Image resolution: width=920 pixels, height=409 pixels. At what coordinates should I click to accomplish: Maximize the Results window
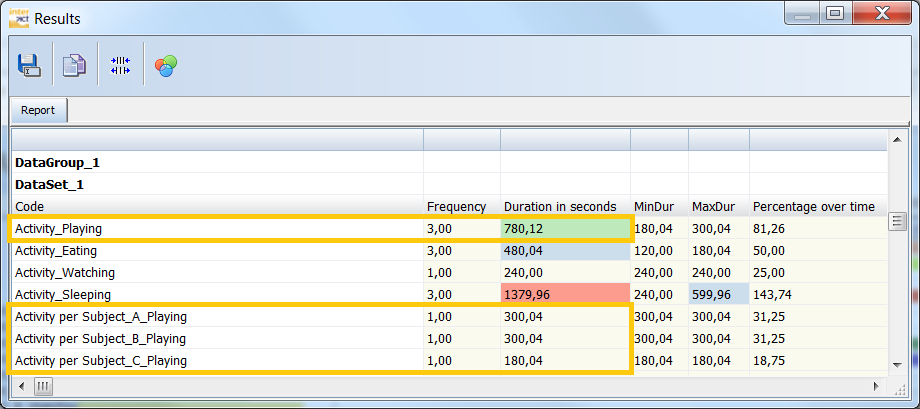tap(834, 14)
